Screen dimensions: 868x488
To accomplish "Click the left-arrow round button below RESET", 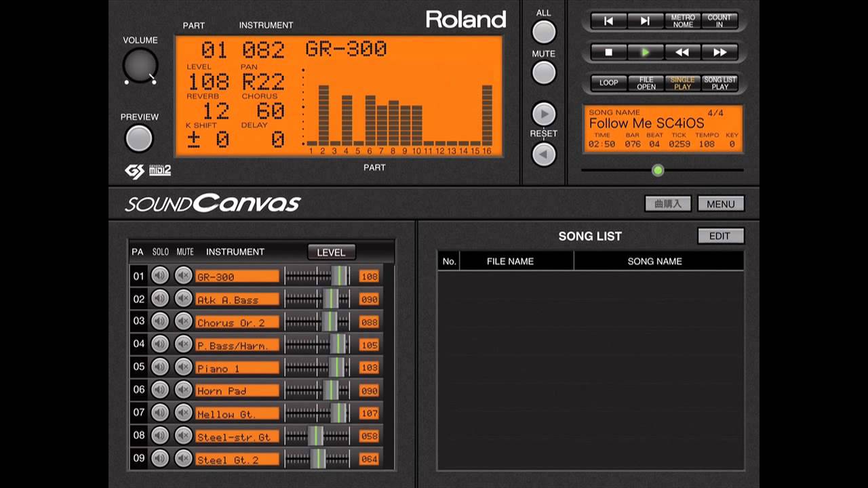I will point(544,155).
